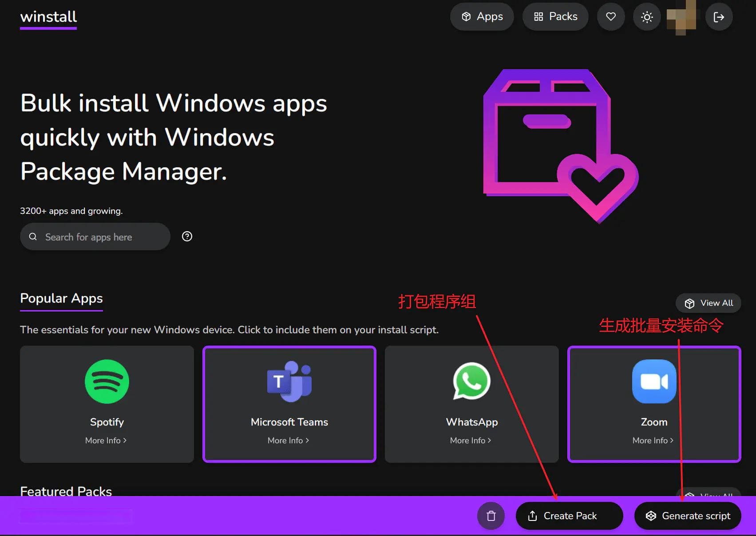Open More Info for Microsoft Teams
The height and width of the screenshot is (536, 756).
pyautogui.click(x=289, y=440)
